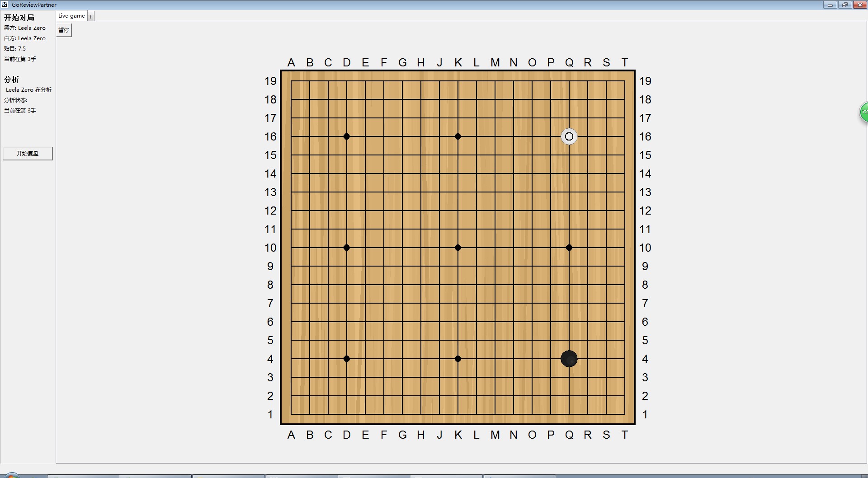Place a stone on the D16 star point
Screen dimensions: 868x478
[x=347, y=136]
